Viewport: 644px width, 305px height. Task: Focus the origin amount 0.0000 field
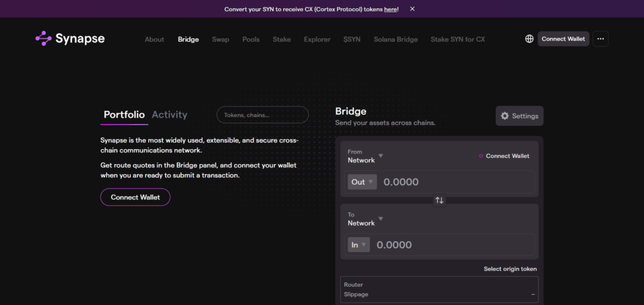click(x=457, y=182)
